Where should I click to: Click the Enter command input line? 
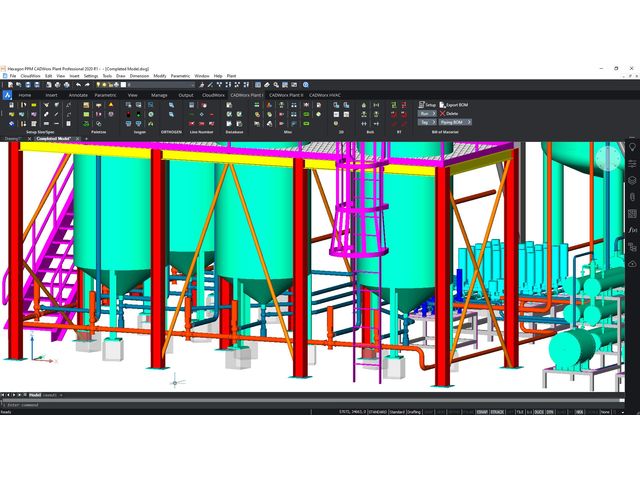[100, 403]
